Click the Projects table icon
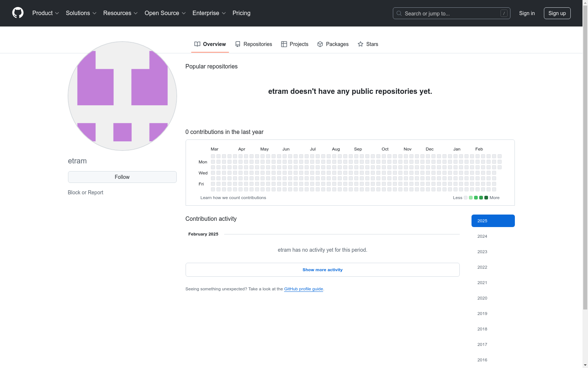588x368 pixels. (x=284, y=44)
